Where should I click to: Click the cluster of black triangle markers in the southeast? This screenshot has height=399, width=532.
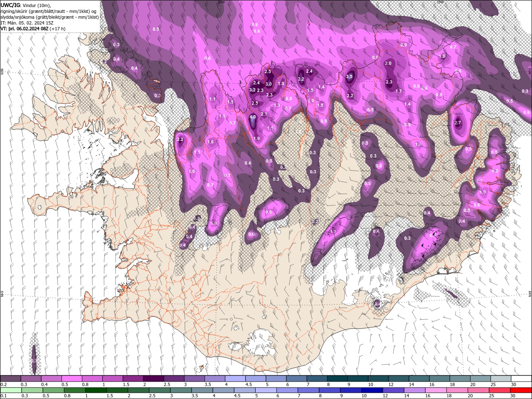coord(430,244)
